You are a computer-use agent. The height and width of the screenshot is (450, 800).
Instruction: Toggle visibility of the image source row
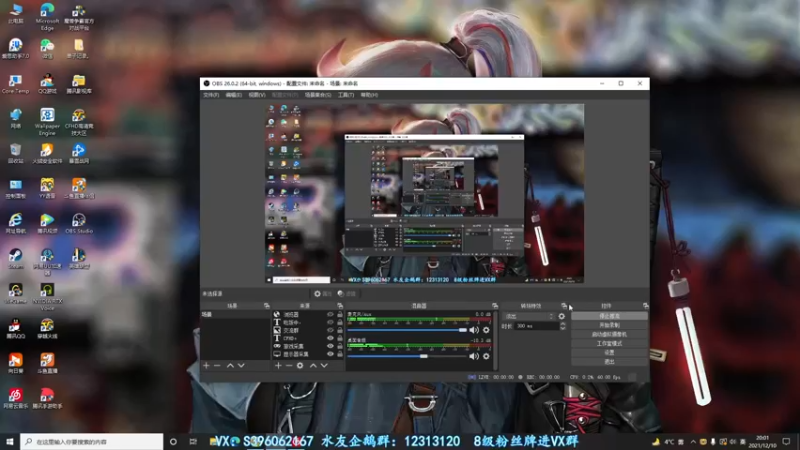click(330, 331)
